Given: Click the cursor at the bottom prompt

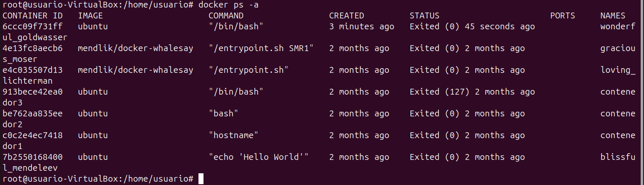Looking at the screenshot, I should click(201, 179).
